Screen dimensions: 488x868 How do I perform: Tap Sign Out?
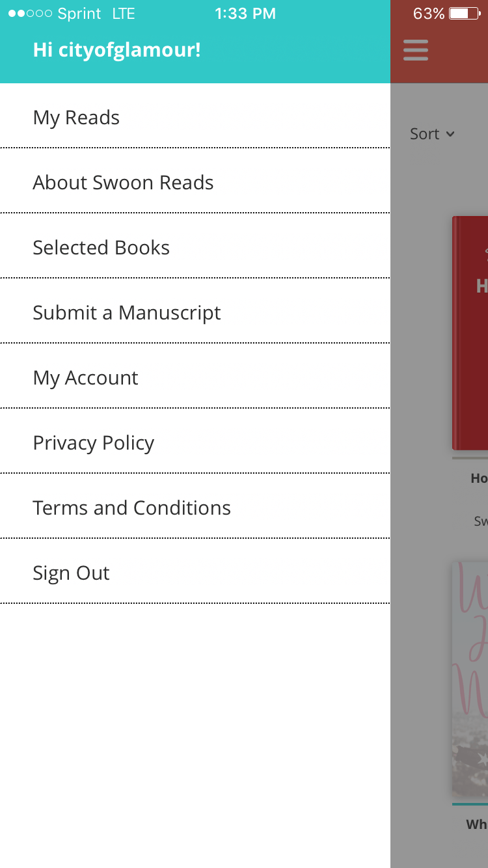tap(71, 573)
